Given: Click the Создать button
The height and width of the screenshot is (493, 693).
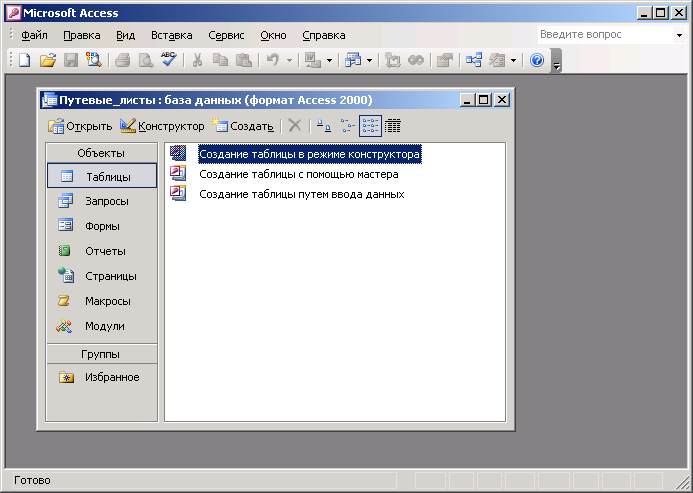Looking at the screenshot, I should [243, 126].
